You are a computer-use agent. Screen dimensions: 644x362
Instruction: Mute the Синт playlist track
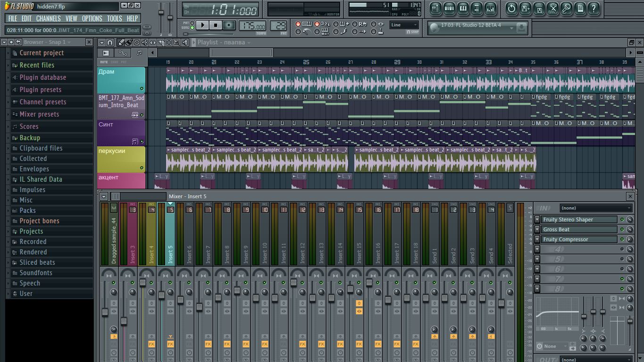pos(142,142)
